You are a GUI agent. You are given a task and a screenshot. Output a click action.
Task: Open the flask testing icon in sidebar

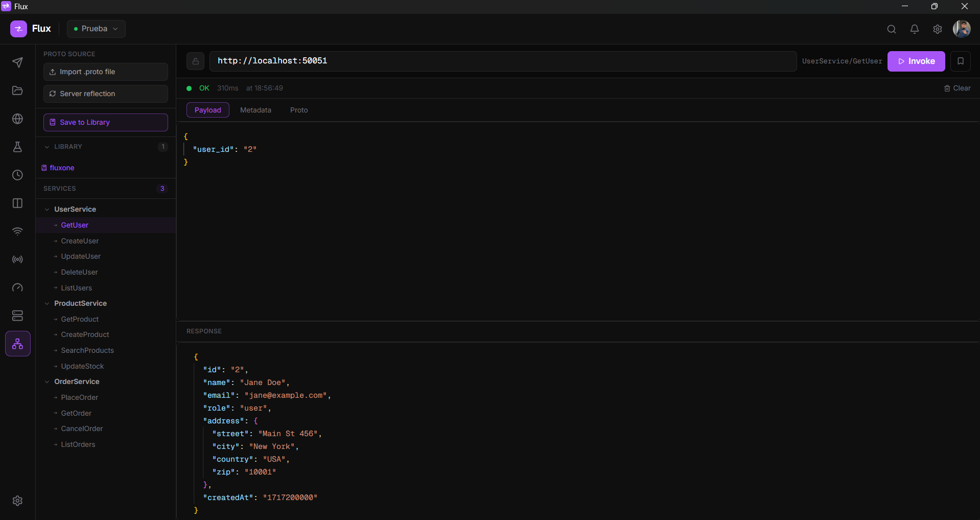(17, 147)
